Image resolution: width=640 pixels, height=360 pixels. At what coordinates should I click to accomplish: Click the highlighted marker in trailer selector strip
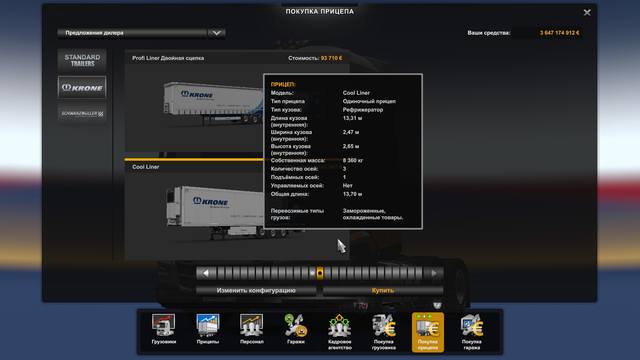click(320, 273)
